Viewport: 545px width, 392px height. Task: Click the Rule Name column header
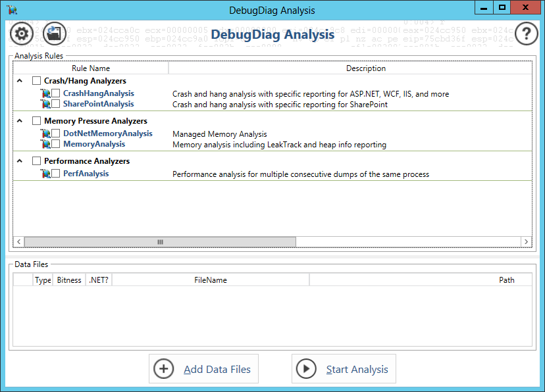point(91,68)
